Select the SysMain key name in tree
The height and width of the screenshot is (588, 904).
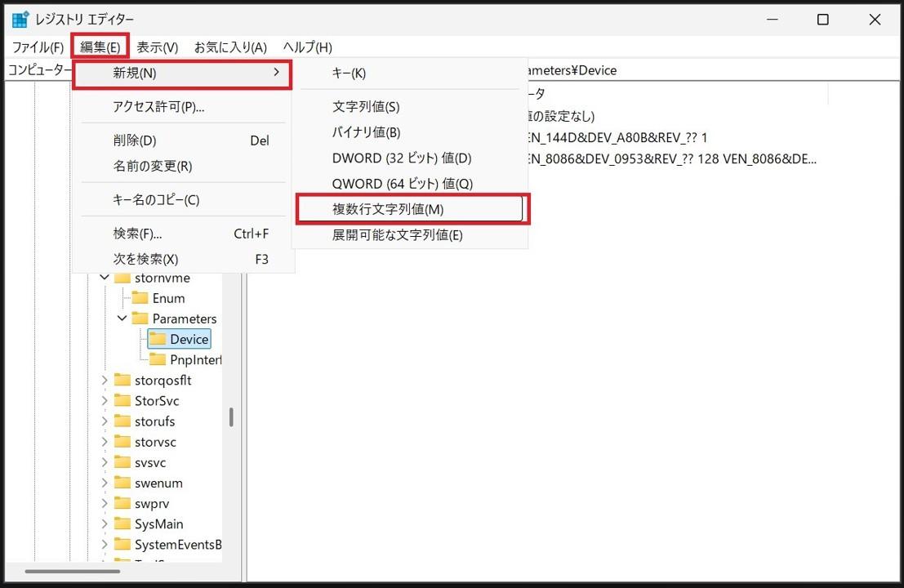coord(158,524)
